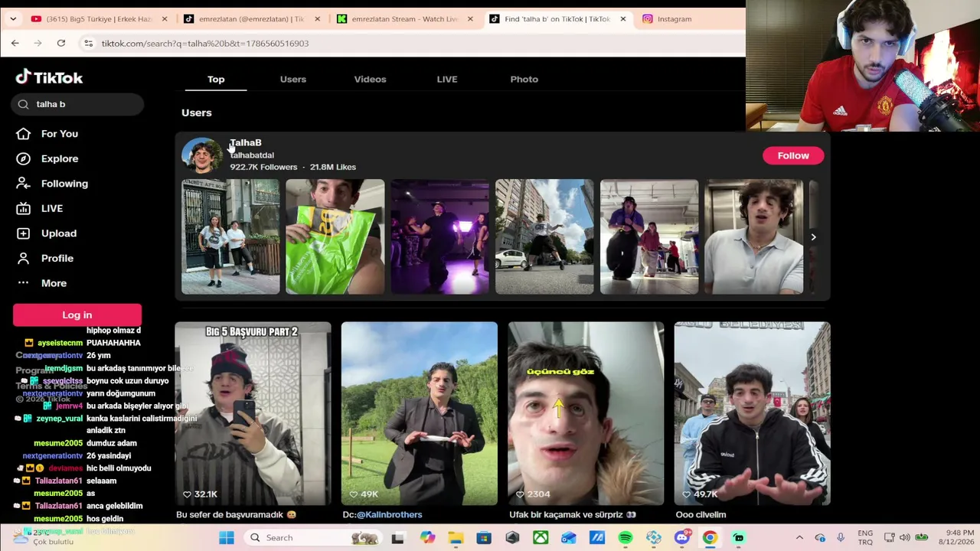Open the @Kalinbrothers mention link
Screen dimensions: 980x551
tap(389, 515)
